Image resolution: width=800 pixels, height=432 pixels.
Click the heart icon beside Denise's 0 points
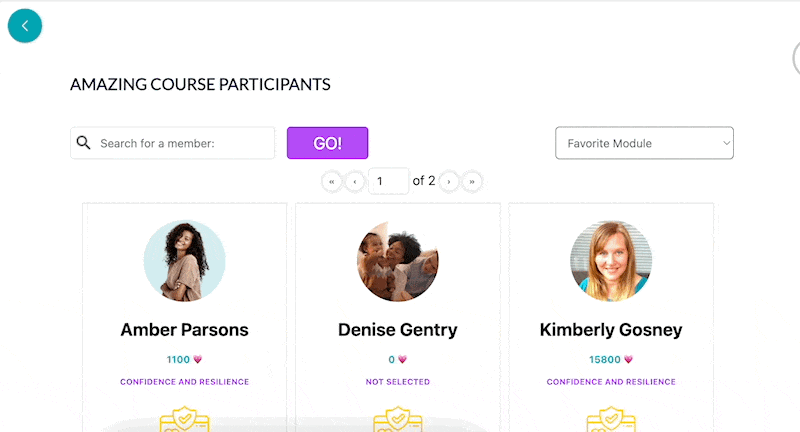(x=403, y=359)
